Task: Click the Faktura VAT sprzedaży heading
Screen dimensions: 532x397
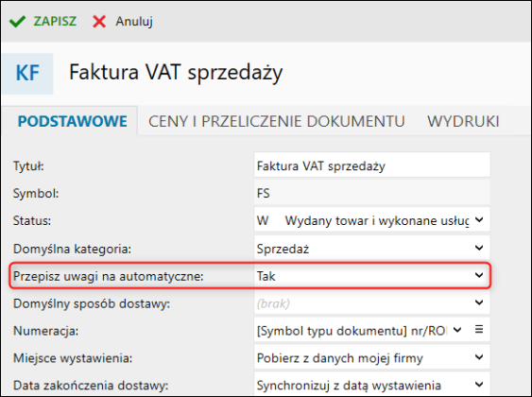Action: [x=176, y=73]
